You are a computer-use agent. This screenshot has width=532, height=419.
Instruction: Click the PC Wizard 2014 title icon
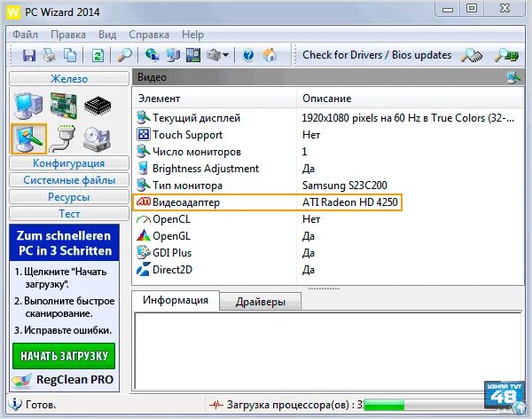click(13, 12)
